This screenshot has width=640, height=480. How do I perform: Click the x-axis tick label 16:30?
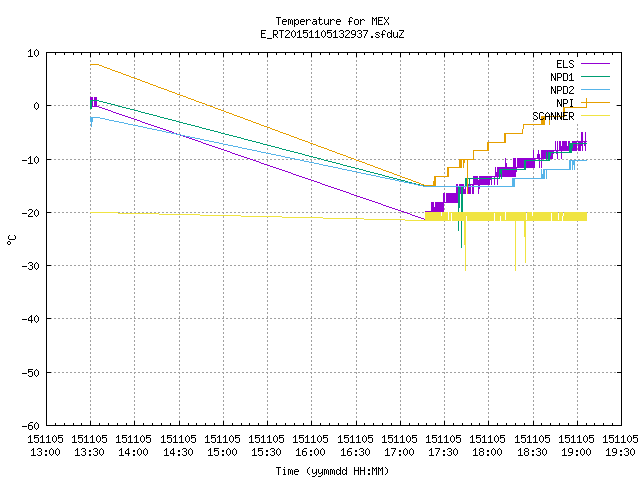355,452
